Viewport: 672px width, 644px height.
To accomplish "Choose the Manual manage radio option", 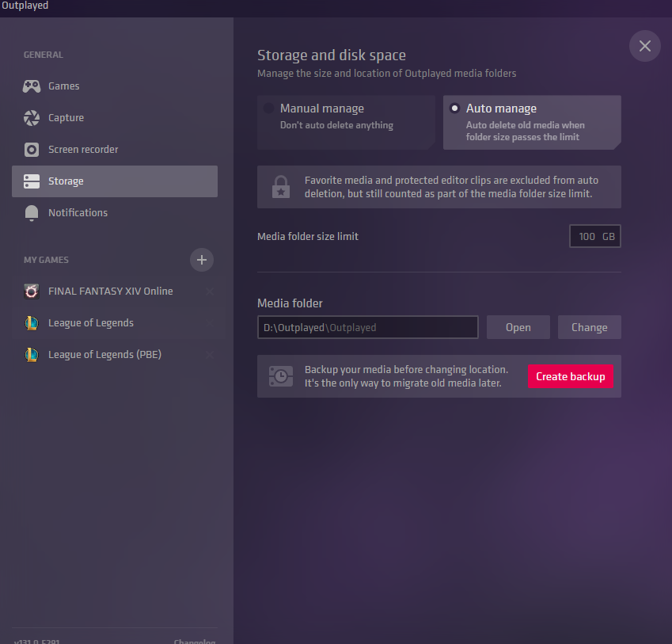I will pyautogui.click(x=268, y=109).
